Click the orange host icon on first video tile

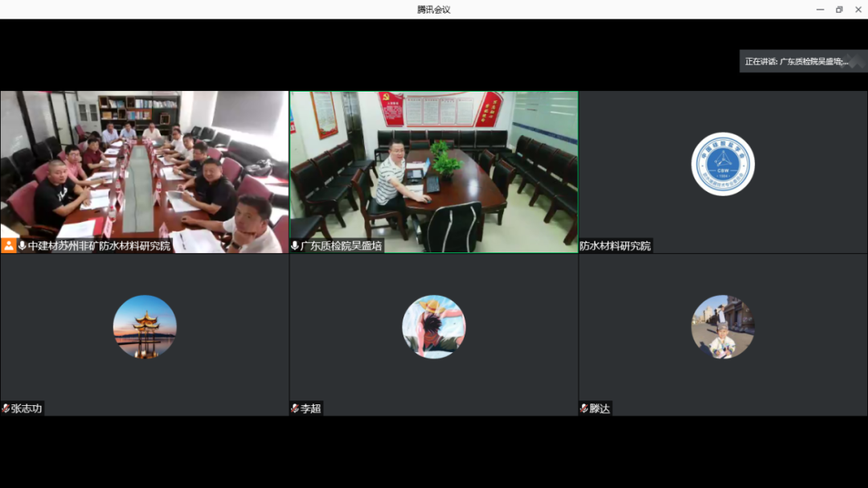point(9,245)
